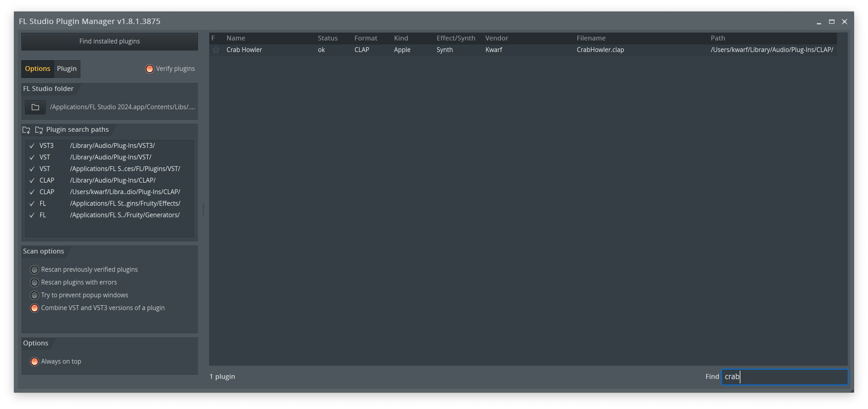
Task: Open the FL Studio folder browse icon
Action: [x=35, y=107]
